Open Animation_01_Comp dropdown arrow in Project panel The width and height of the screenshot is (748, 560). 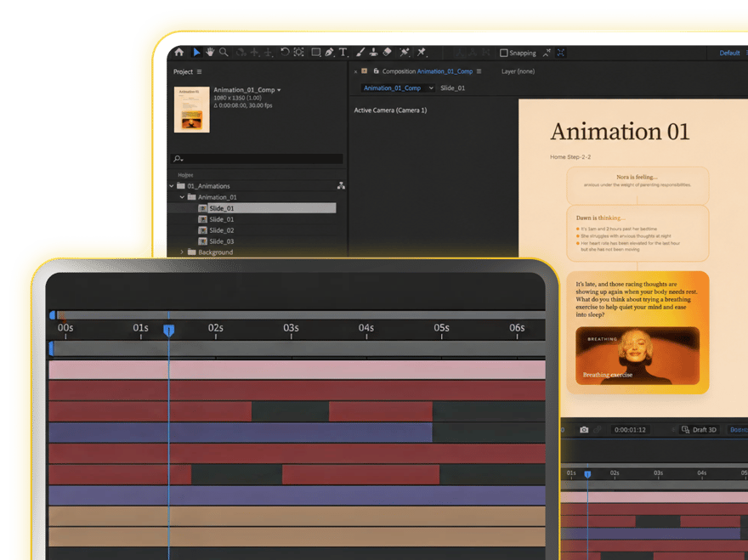pyautogui.click(x=279, y=90)
